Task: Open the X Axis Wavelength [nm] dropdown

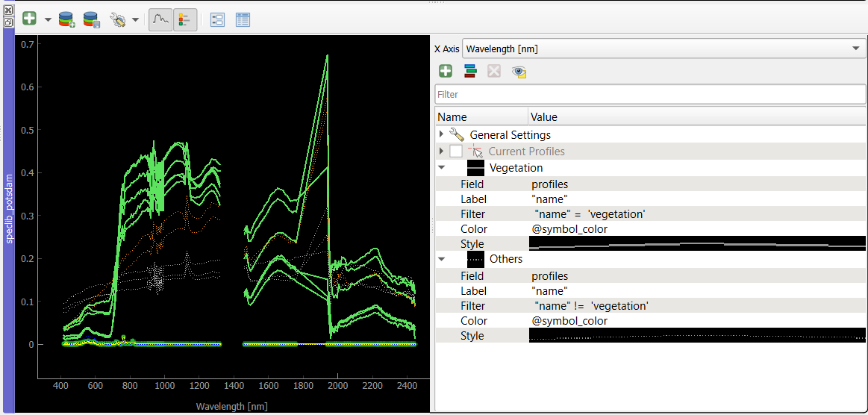Action: click(x=664, y=49)
